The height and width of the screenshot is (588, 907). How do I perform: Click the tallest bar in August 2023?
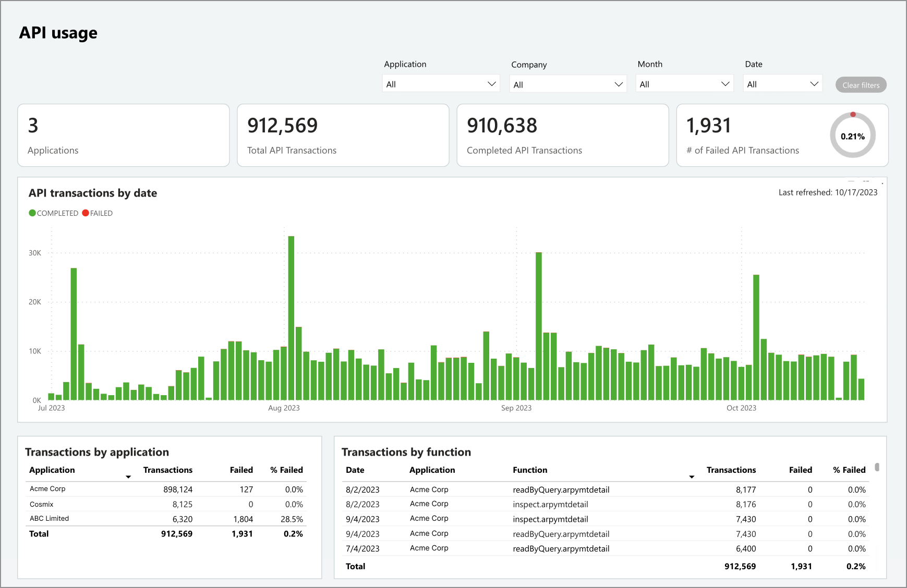point(291,318)
